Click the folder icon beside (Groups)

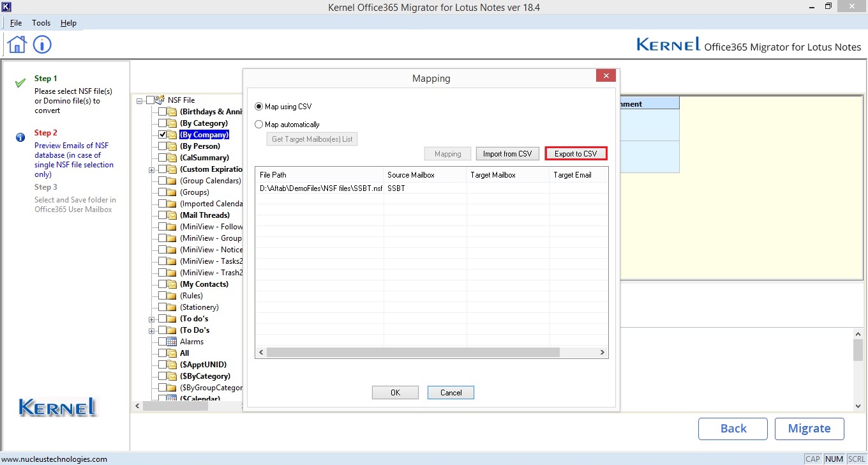click(x=172, y=192)
